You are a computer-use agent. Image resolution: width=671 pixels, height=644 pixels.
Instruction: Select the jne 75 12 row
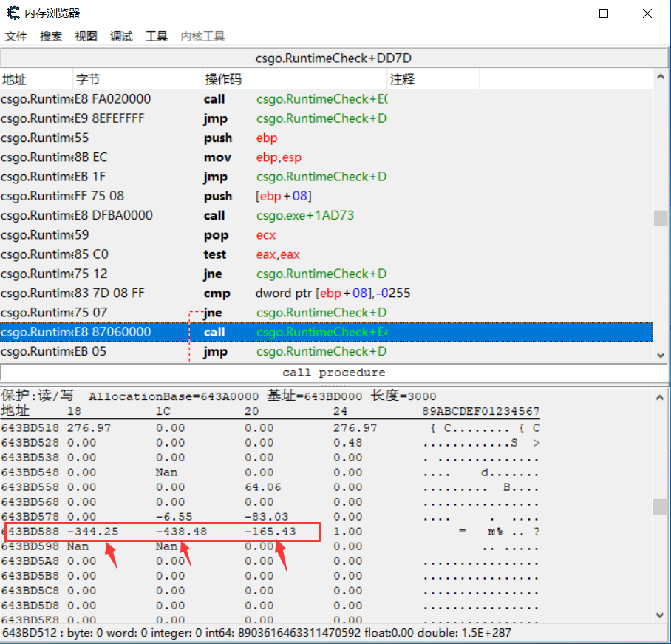tap(327, 274)
